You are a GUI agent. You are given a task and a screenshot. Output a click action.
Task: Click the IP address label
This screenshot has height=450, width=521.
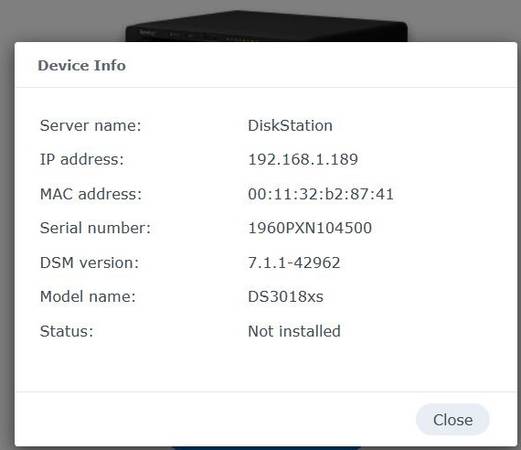coord(82,159)
